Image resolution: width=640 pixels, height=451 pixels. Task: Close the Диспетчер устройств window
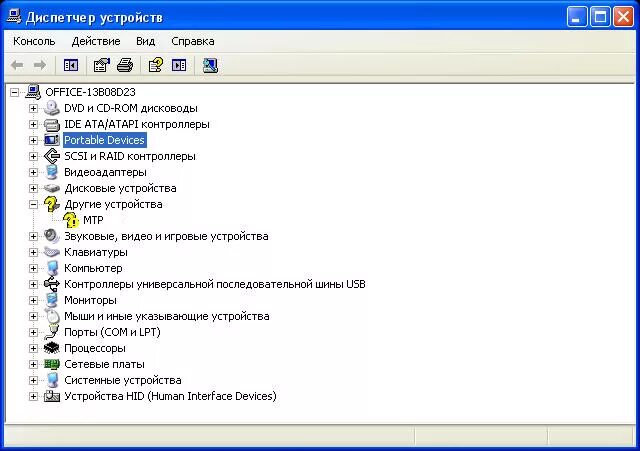pyautogui.click(x=624, y=17)
